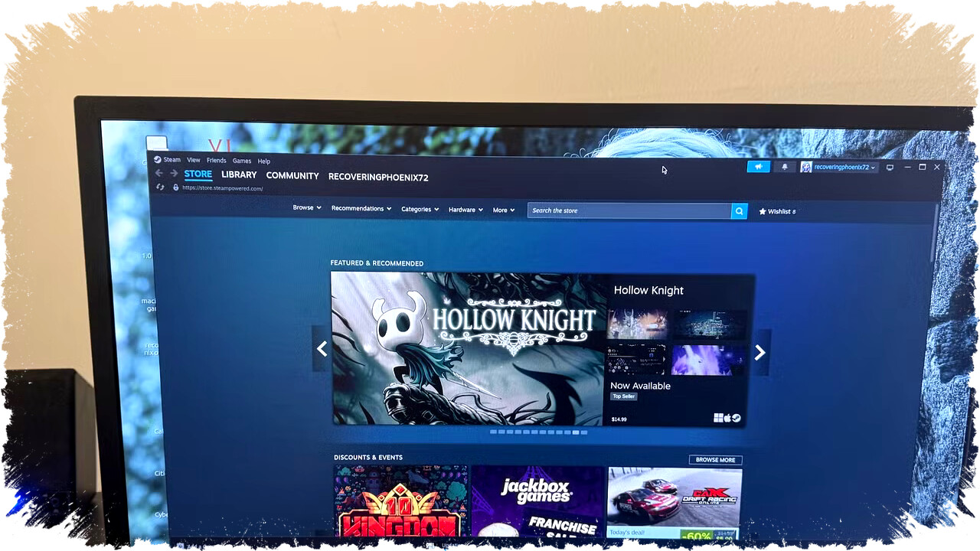980x551 pixels.
Task: Click the page reload icon
Action: click(160, 187)
